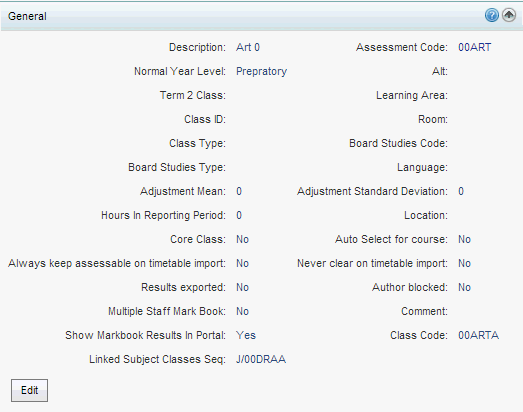Click the Adjustment Standard Deviation value
This screenshot has height=412, width=523.
pos(461,191)
